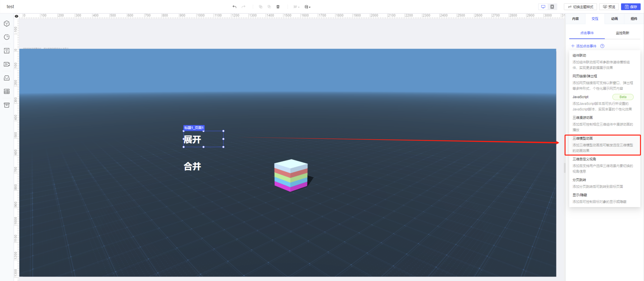
Task: Open the video media sidebar icon
Action: (x=7, y=64)
